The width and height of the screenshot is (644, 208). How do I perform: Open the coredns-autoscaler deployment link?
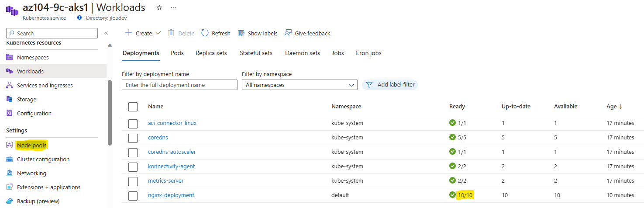click(172, 152)
